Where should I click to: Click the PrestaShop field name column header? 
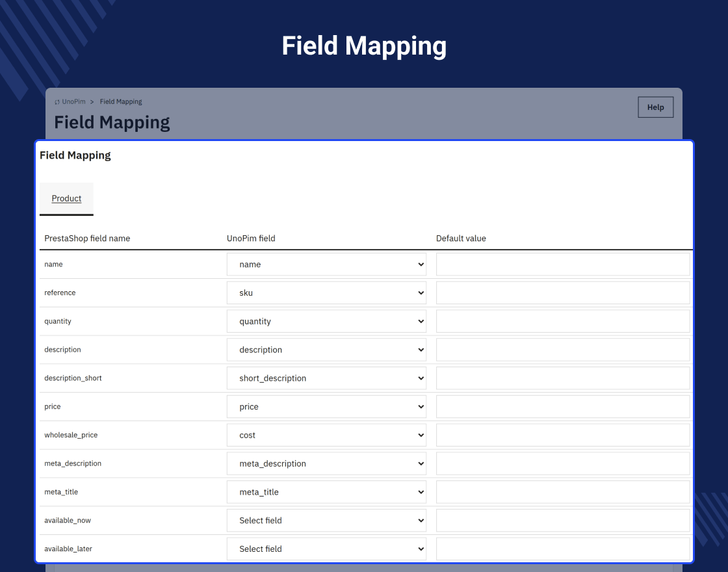tap(87, 238)
